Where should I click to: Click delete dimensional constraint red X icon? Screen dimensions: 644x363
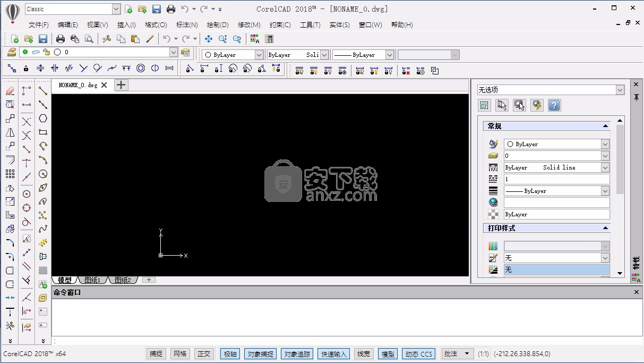406,70
